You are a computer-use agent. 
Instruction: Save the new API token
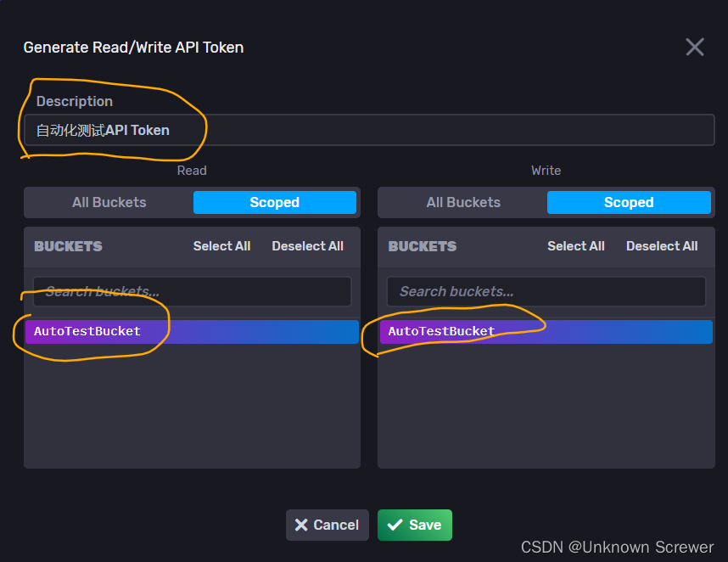pos(415,525)
